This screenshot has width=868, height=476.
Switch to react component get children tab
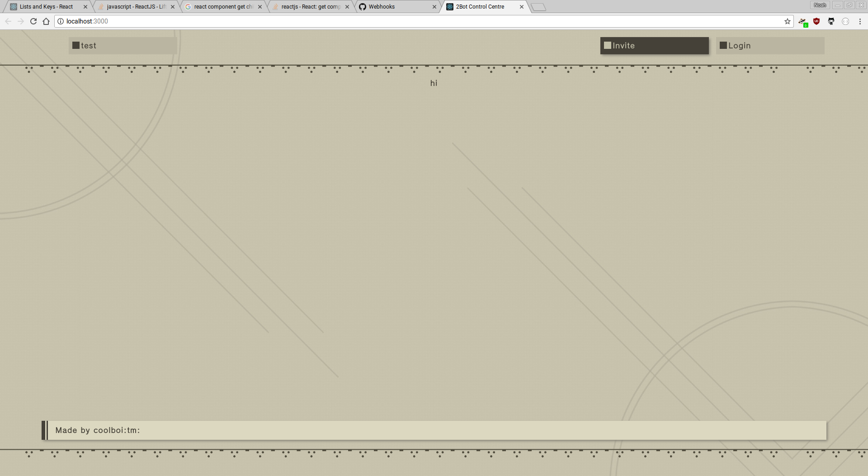223,7
